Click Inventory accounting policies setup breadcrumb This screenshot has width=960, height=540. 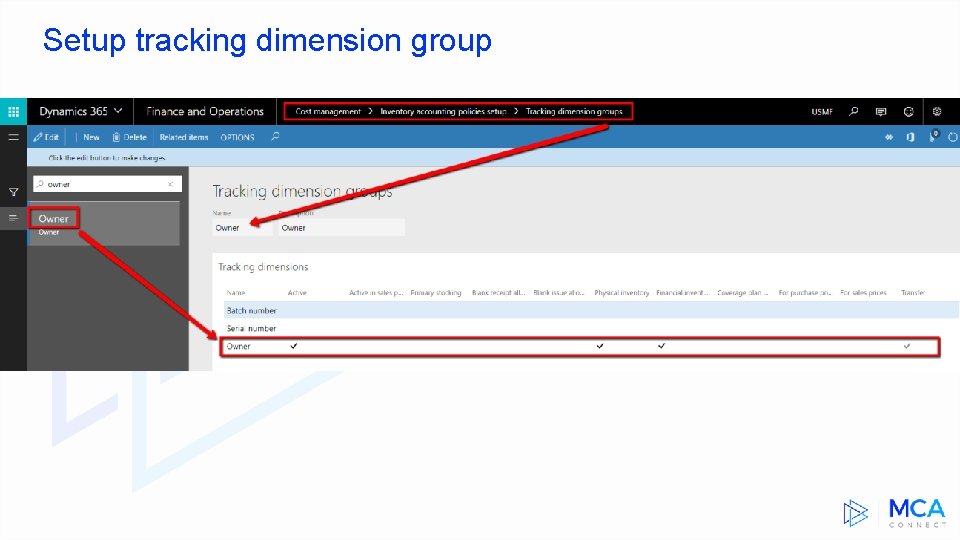443,111
